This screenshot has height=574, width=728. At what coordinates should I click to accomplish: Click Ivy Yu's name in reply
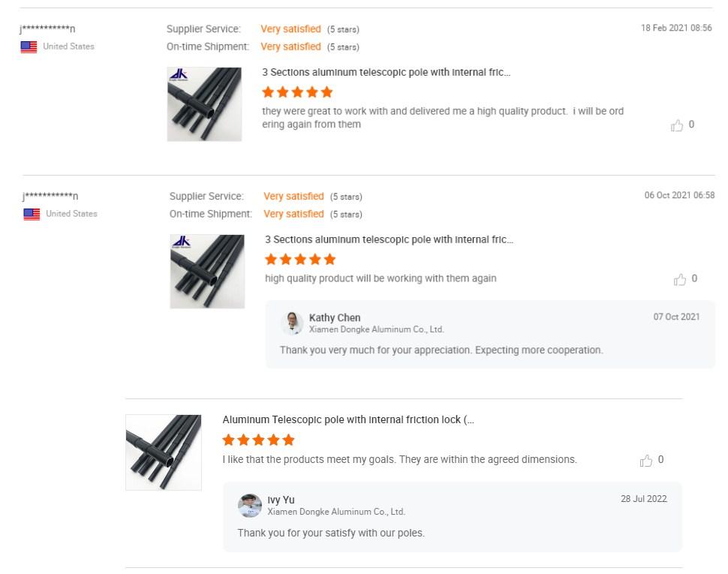pyautogui.click(x=281, y=500)
